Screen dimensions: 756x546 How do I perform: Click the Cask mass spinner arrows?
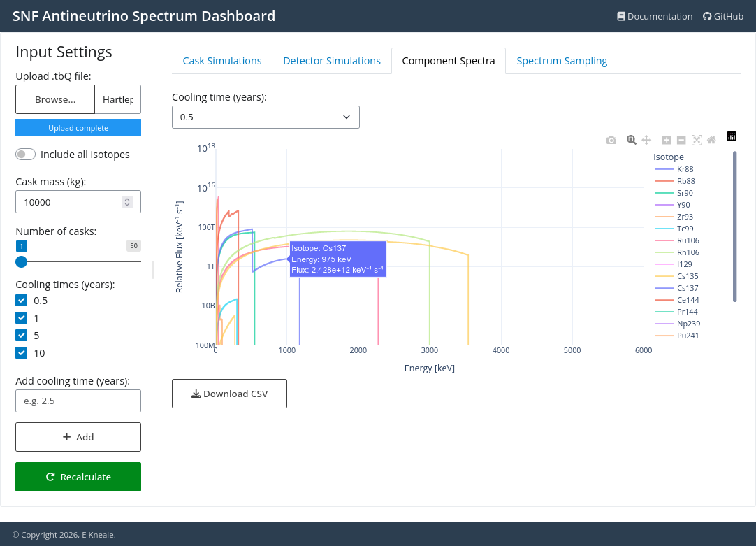pos(126,202)
